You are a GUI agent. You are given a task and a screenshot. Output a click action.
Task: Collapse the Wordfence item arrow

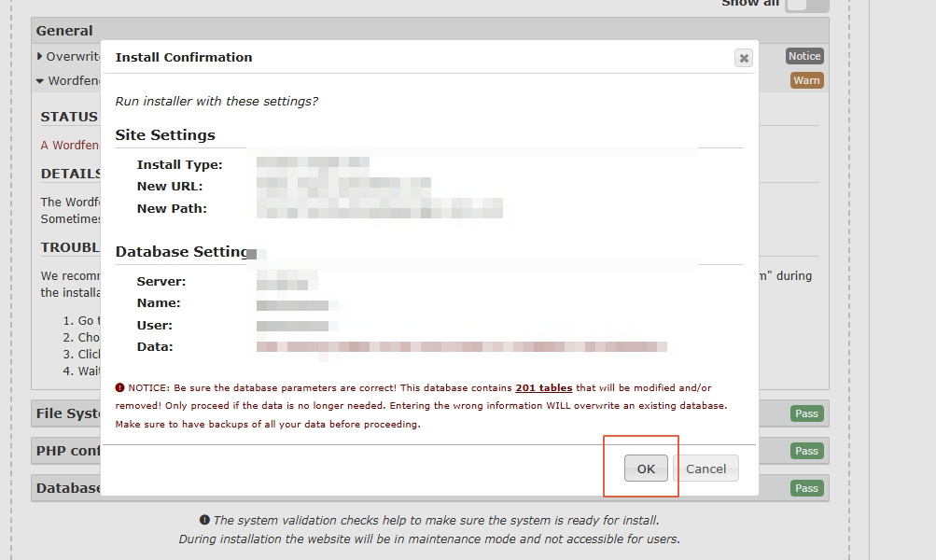40,81
